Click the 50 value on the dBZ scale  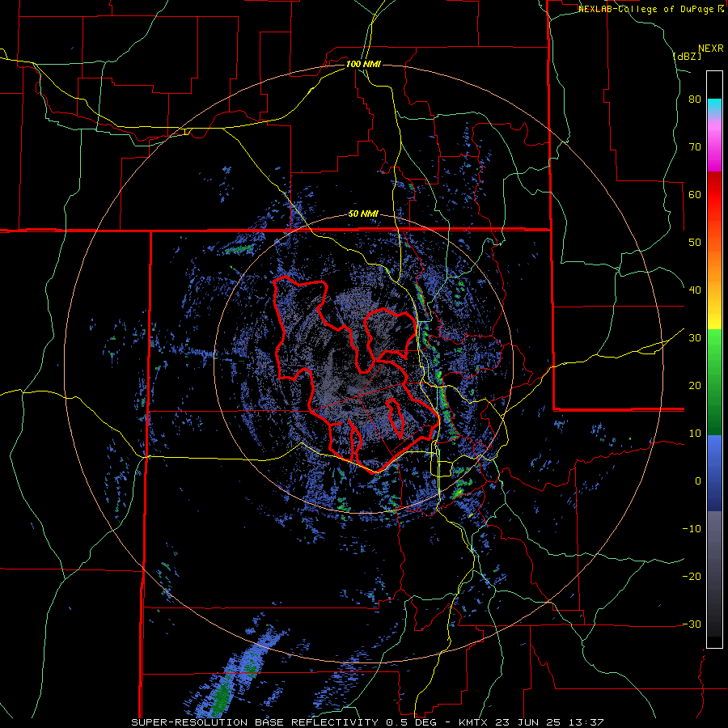(695, 243)
